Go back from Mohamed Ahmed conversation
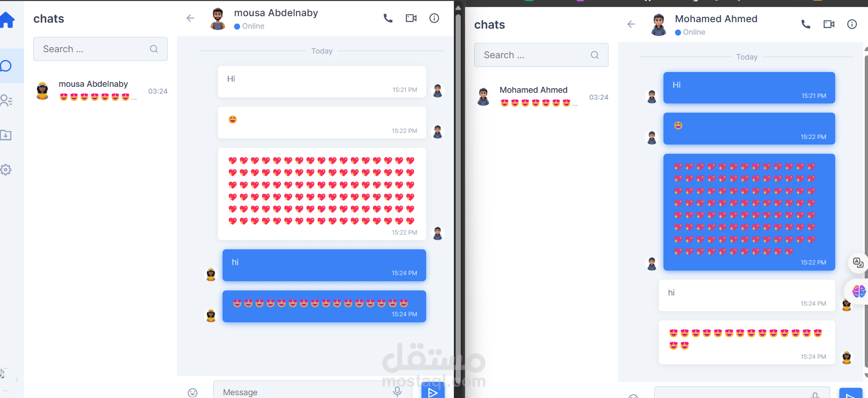868x398 pixels. 631,24
